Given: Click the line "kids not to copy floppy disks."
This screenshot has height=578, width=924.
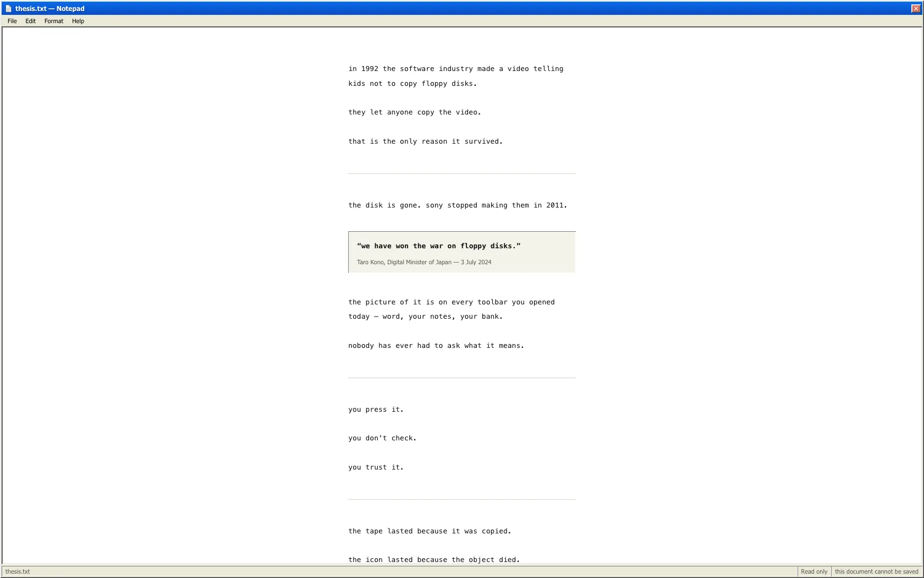Looking at the screenshot, I should point(413,84).
